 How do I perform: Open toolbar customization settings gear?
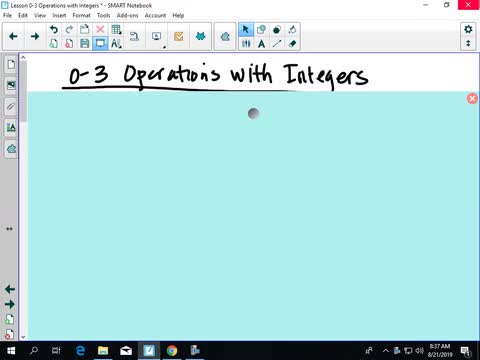[x=468, y=29]
